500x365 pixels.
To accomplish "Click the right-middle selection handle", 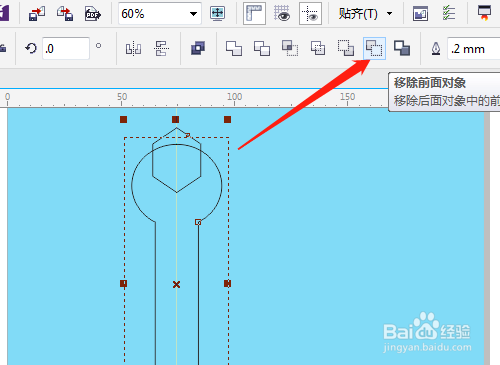I will click(228, 283).
